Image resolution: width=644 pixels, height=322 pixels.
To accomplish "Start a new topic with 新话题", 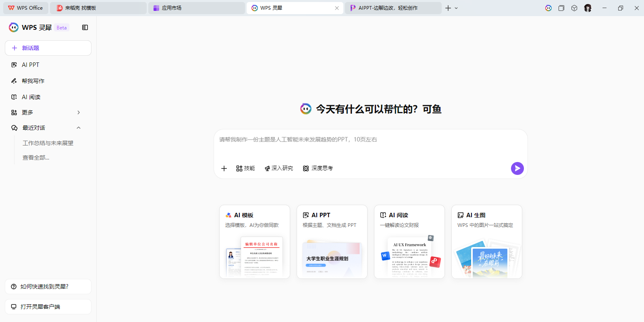I will tap(48, 48).
